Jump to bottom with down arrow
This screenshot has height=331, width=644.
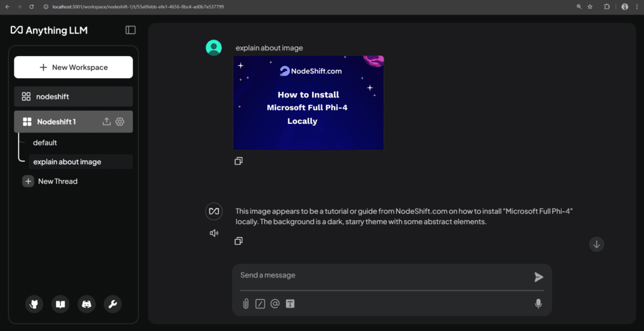tap(597, 244)
